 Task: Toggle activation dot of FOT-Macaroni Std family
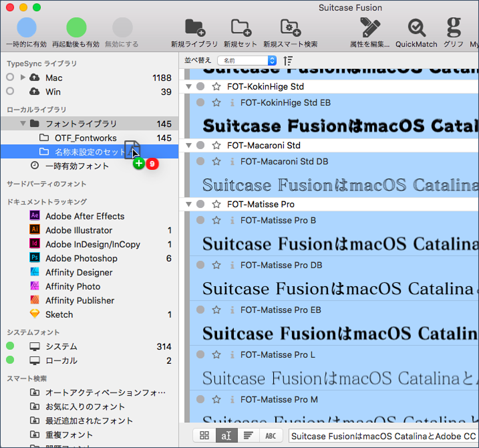click(x=200, y=145)
